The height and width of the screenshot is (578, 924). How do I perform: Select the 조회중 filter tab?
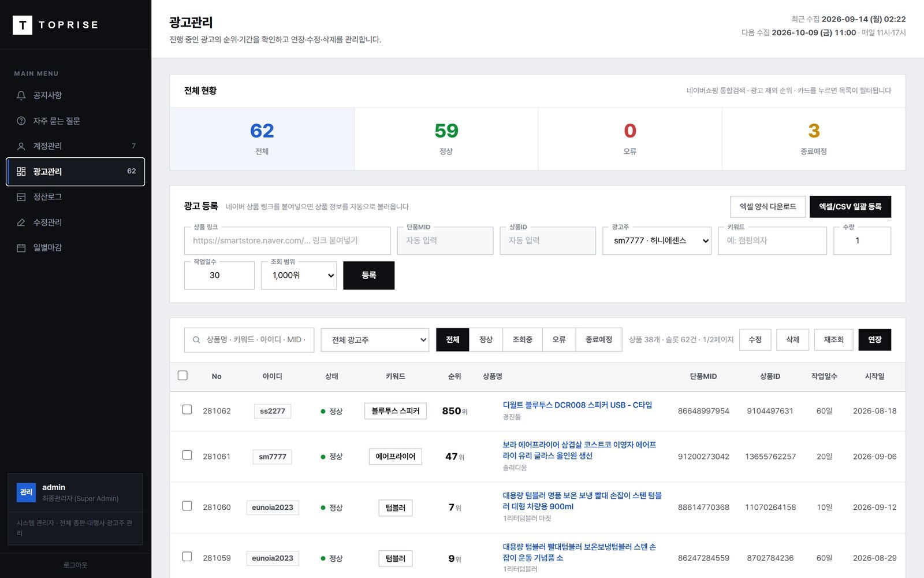click(523, 340)
